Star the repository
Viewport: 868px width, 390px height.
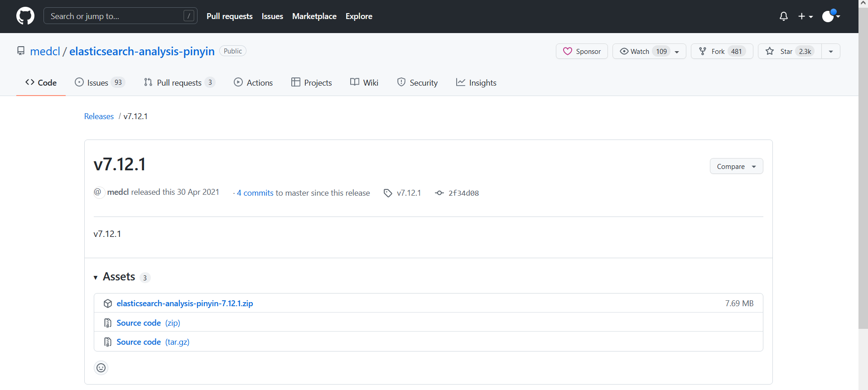[x=790, y=51]
